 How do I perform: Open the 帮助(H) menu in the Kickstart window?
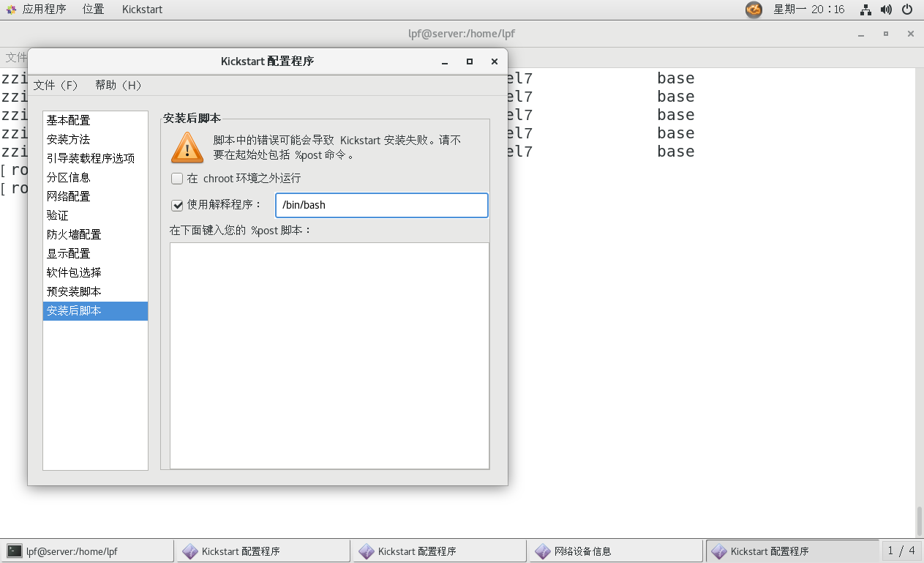[119, 85]
